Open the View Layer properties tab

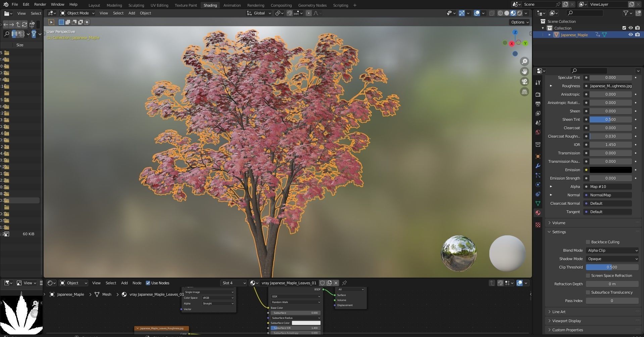(538, 113)
